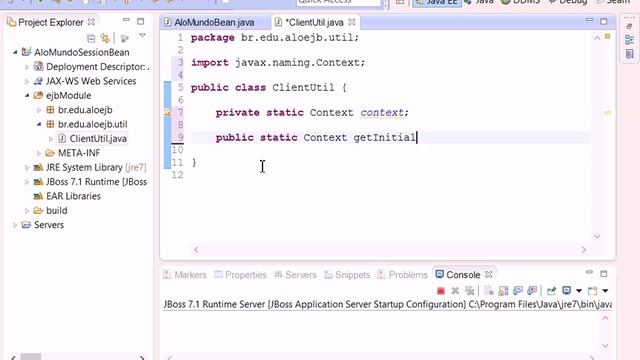Screen dimensions: 640x360
Task: Open the Properties tab
Action: tap(241, 275)
